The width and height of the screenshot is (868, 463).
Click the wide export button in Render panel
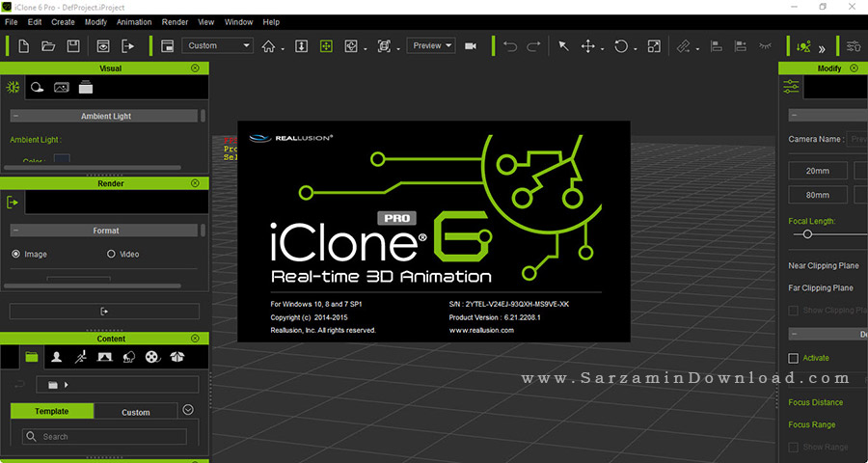pos(104,312)
